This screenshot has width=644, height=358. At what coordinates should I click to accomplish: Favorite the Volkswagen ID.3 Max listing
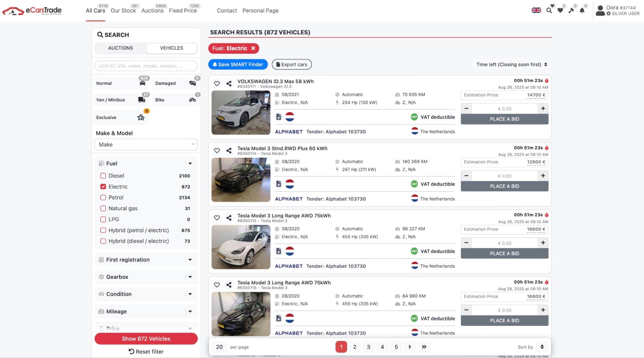pyautogui.click(x=217, y=83)
